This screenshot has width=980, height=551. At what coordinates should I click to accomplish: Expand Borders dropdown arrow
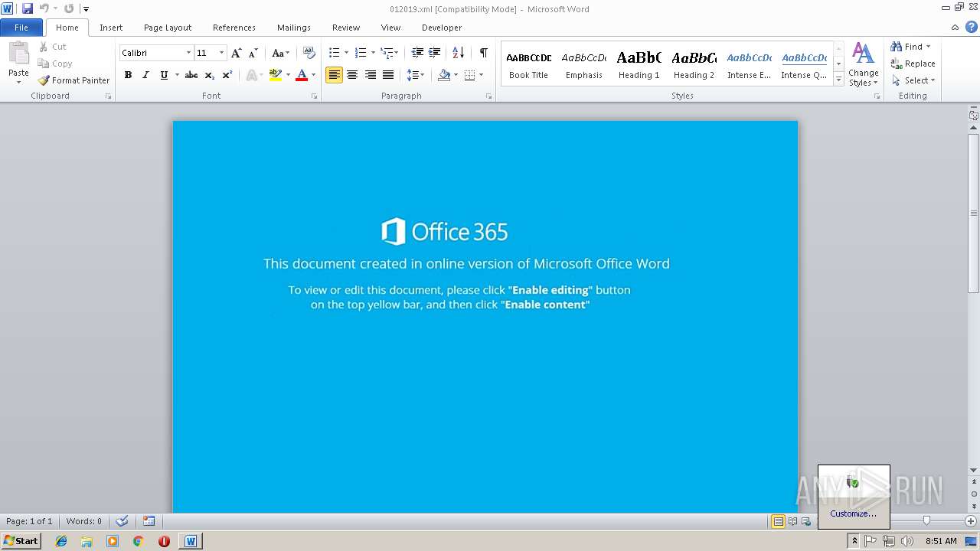[481, 75]
